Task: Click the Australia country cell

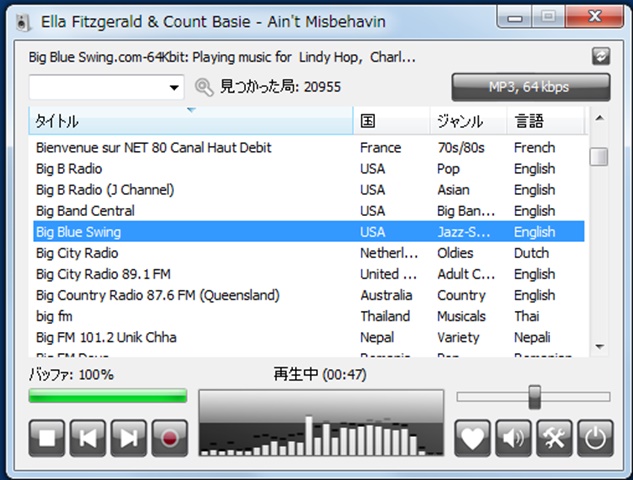Action: [x=386, y=295]
